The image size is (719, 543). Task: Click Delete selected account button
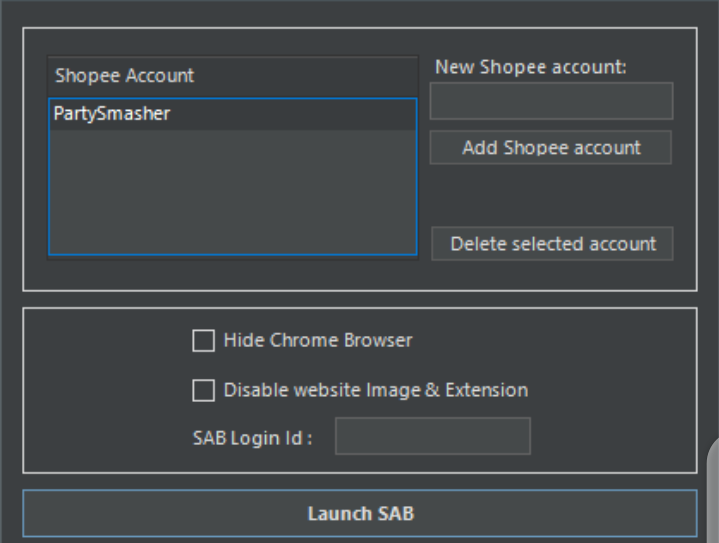[x=553, y=244]
